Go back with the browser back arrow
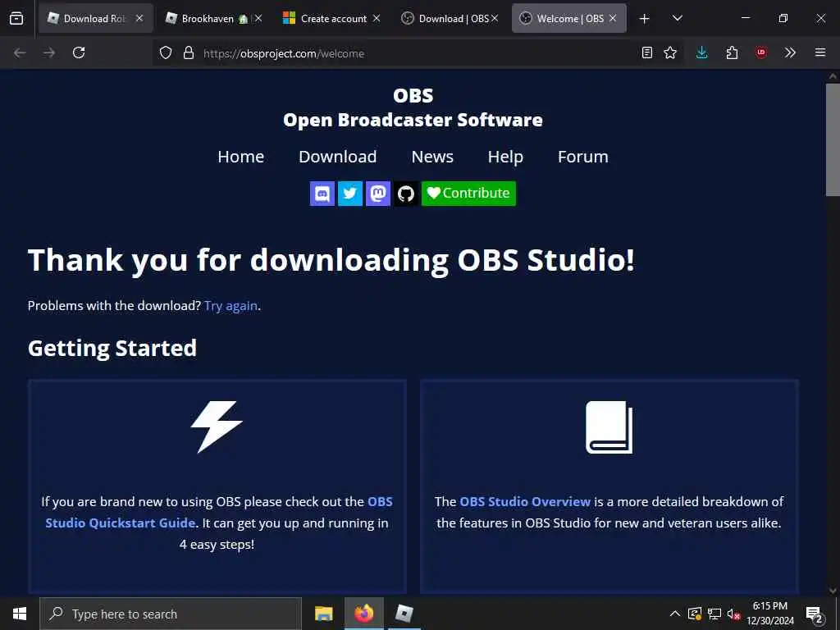This screenshot has width=840, height=630. pos(20,52)
